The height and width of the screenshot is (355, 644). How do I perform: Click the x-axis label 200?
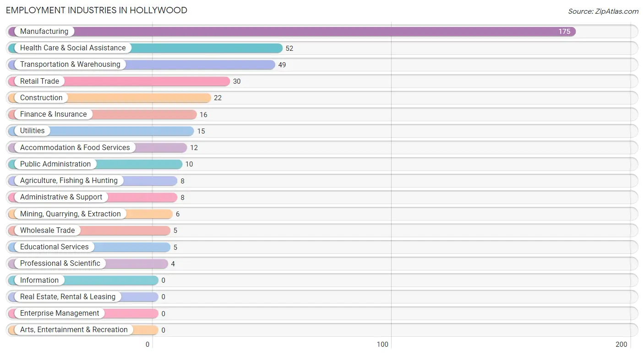point(622,344)
